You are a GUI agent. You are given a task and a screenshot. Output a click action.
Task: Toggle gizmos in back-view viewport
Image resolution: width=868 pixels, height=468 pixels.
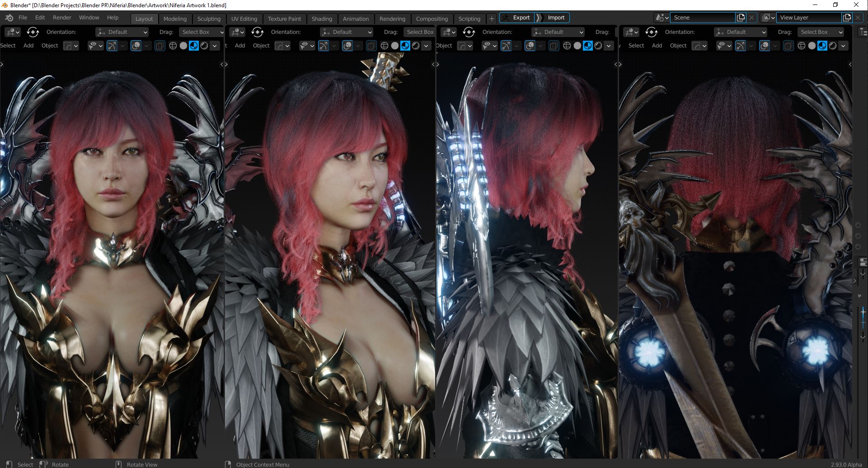pyautogui.click(x=741, y=46)
